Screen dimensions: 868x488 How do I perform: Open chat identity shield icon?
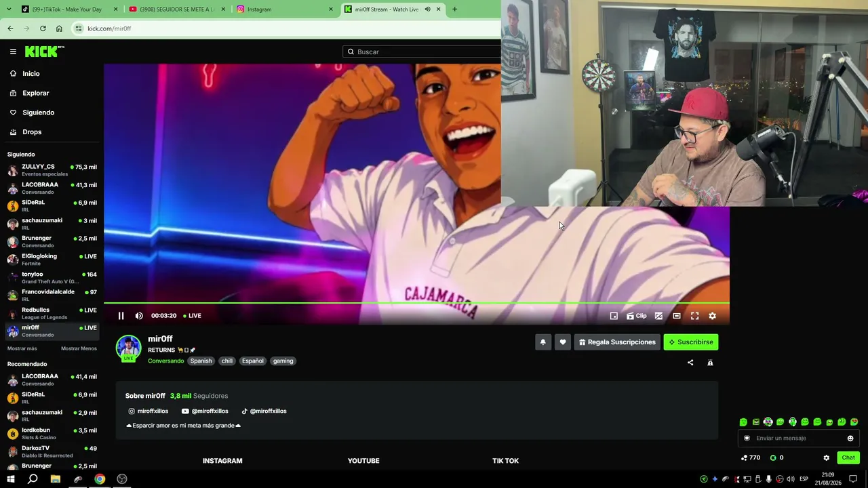(x=747, y=439)
